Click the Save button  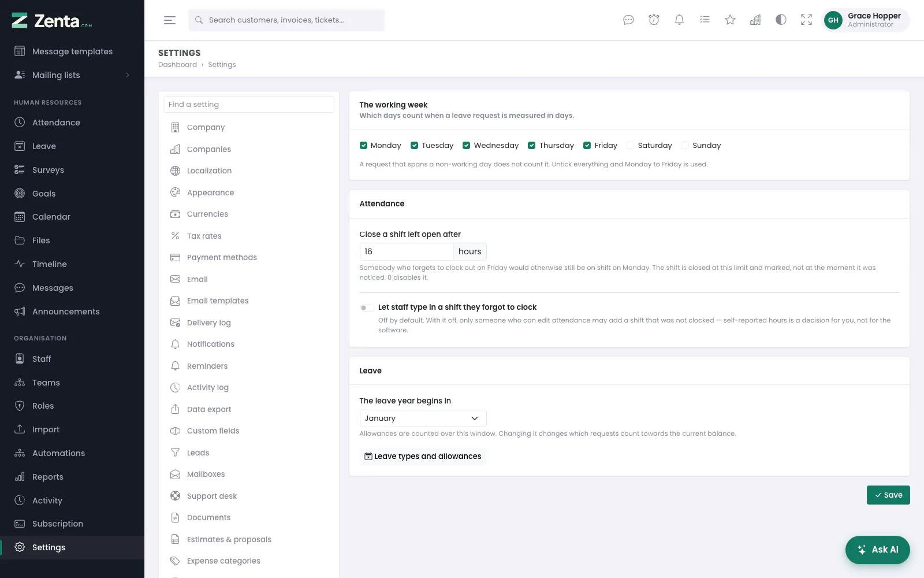point(888,495)
